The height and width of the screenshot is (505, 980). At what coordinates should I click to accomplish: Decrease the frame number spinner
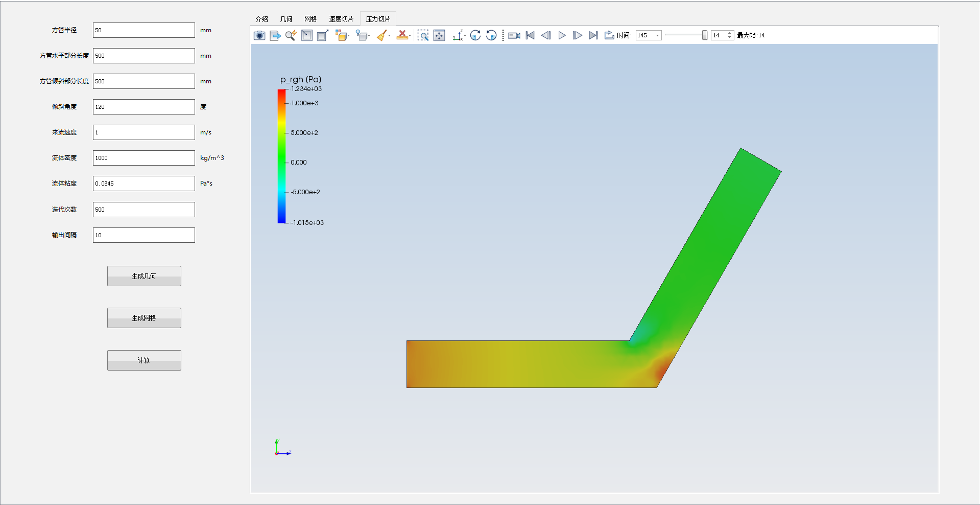click(730, 37)
